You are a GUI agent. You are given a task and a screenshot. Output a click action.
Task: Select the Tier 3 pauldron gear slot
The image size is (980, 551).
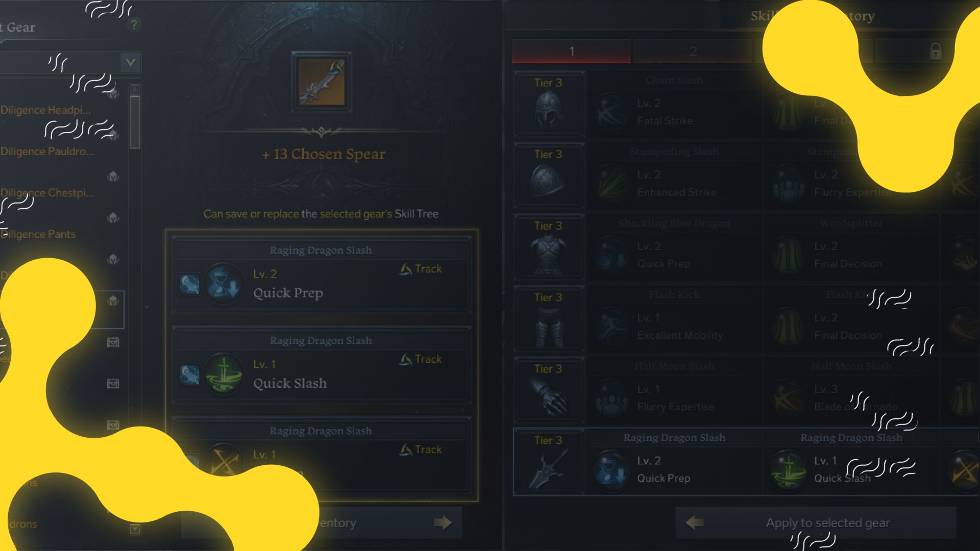(x=549, y=176)
